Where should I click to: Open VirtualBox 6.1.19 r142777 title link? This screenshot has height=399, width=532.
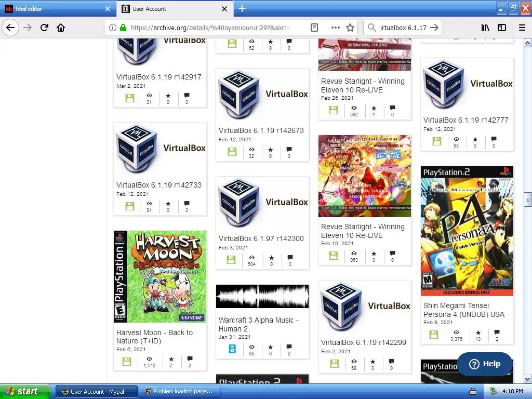point(466,120)
